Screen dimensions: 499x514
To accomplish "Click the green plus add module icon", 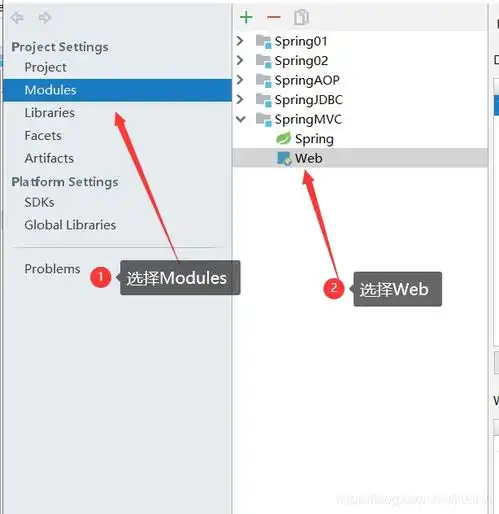I will tap(246, 17).
